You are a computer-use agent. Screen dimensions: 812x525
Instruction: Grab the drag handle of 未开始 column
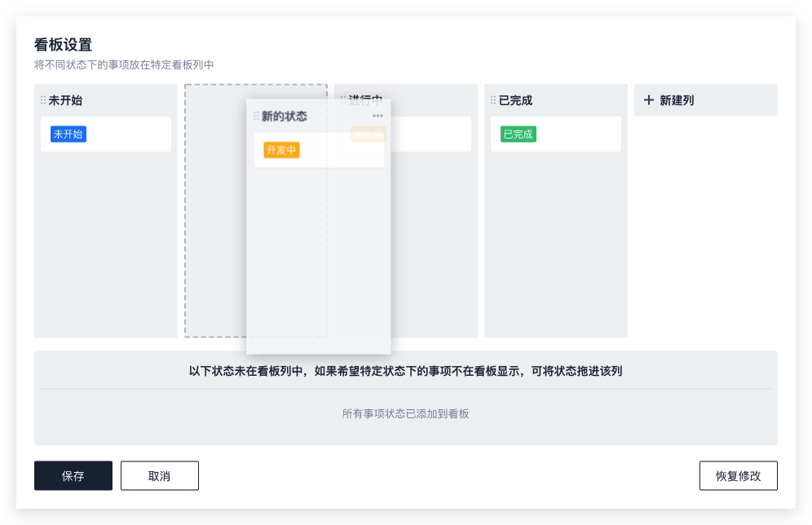[x=43, y=100]
